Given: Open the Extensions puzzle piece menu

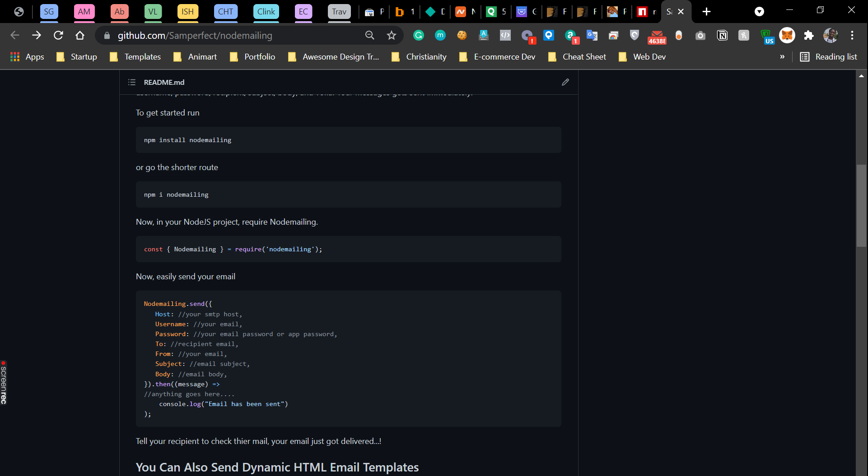Looking at the screenshot, I should pos(809,35).
